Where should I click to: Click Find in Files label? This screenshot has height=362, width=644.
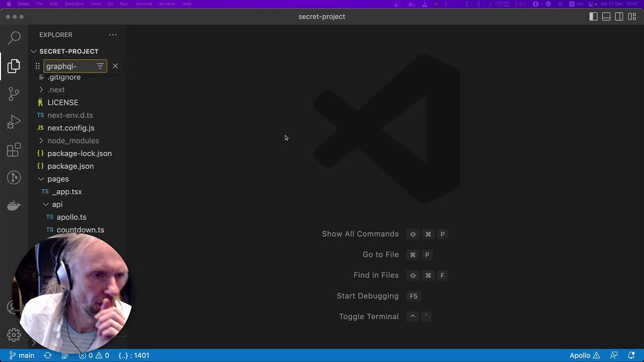click(x=376, y=275)
